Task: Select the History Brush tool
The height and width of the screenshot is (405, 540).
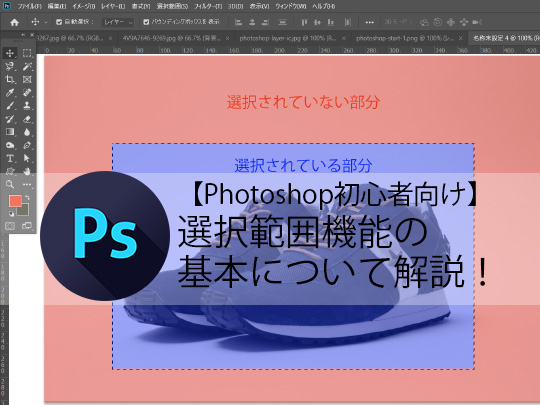Action: (x=10, y=119)
